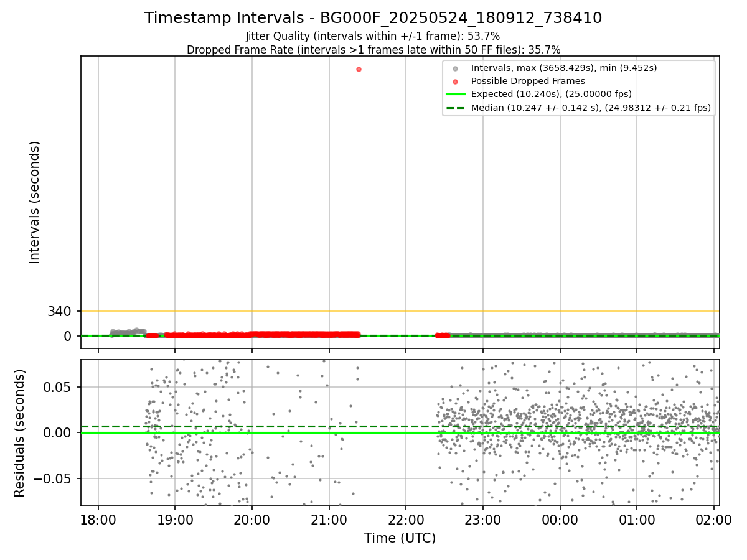Click legend entry 'Possible Dropped Frames'

(528, 81)
